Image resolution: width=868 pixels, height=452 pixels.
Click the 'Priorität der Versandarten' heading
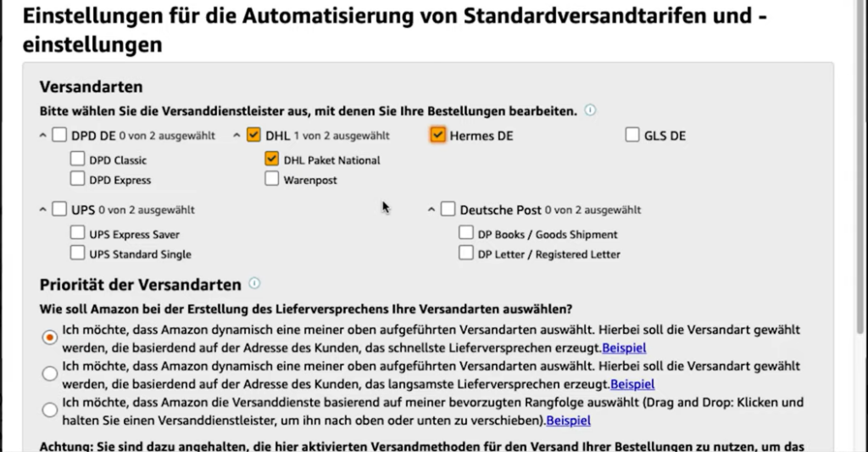pos(141,285)
